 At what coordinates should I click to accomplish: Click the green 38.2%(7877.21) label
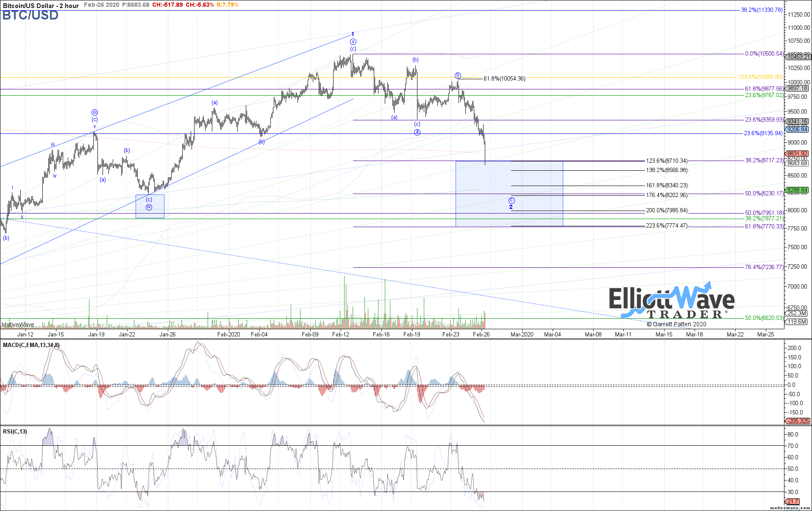(764, 219)
